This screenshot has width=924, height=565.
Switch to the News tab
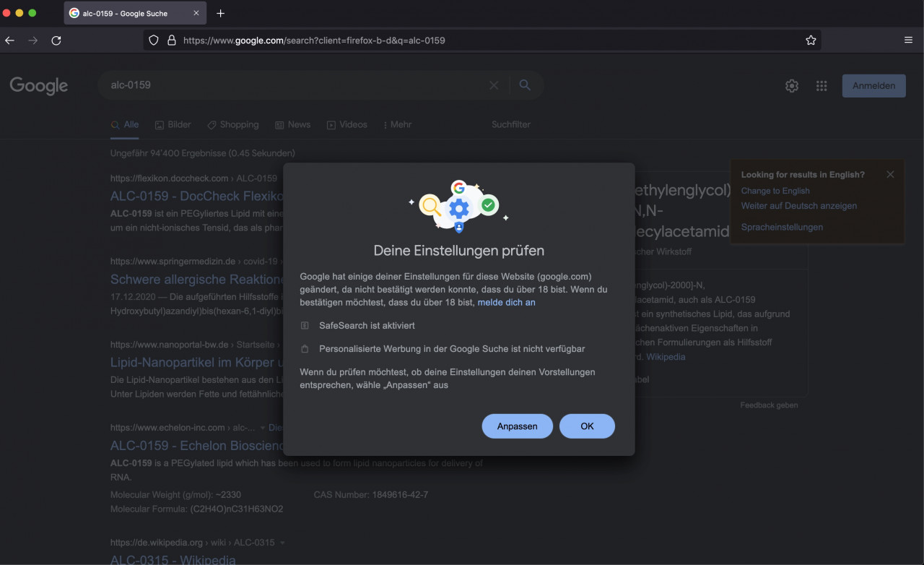coord(293,124)
